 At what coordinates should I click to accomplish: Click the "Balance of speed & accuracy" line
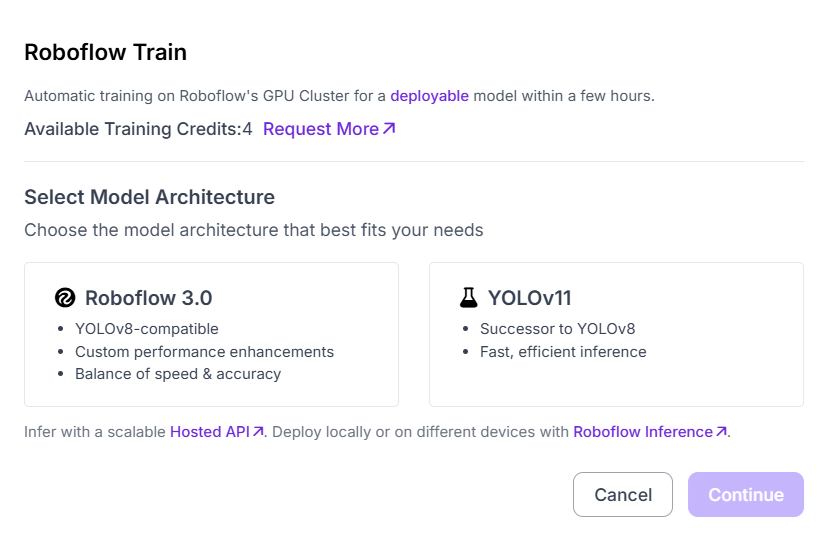[178, 374]
